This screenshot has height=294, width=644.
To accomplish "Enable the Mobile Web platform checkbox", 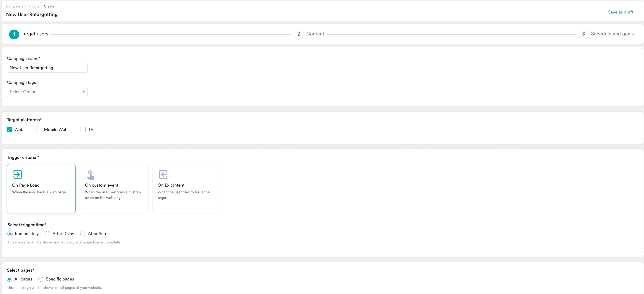I will tap(39, 130).
